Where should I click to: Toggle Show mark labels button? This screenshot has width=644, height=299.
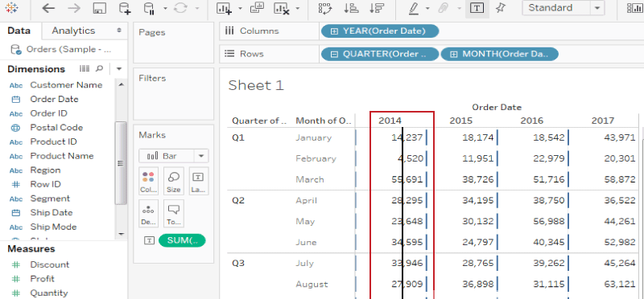pyautogui.click(x=477, y=8)
